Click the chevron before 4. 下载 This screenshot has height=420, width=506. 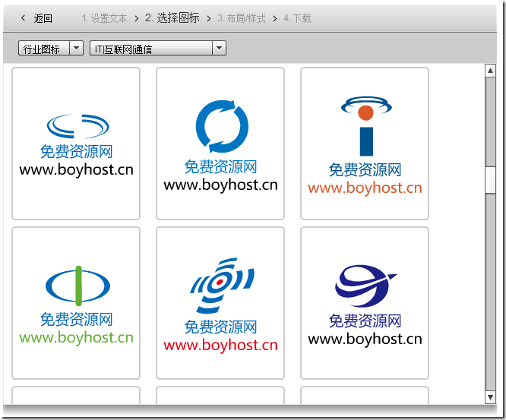[x=274, y=19]
